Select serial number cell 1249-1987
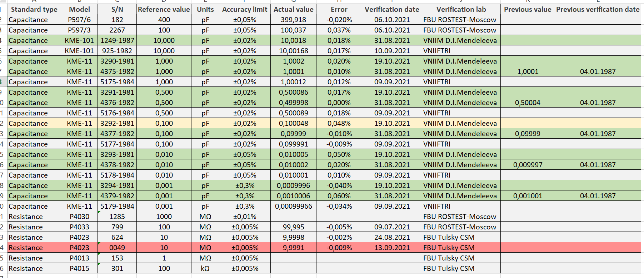Viewport: 644px width, 278px height. pos(117,40)
